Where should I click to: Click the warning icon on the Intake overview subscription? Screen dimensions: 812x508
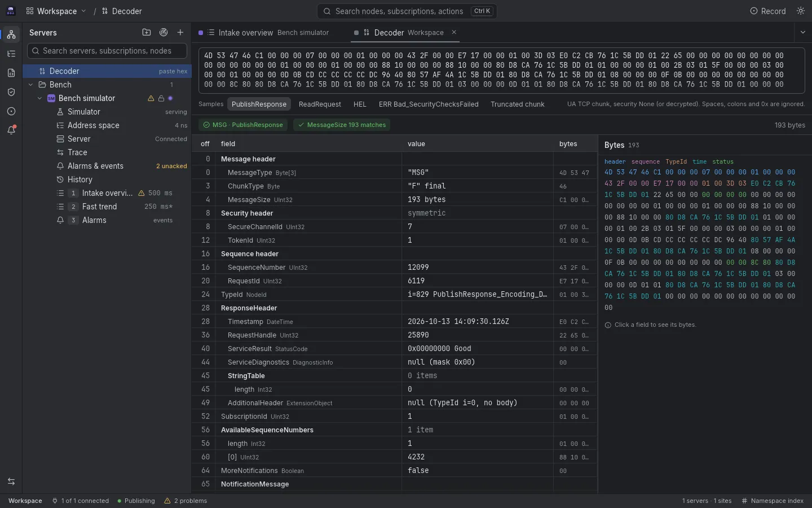142,193
